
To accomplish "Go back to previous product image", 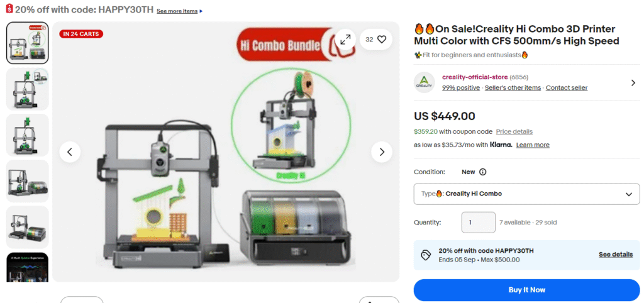I will (x=70, y=152).
